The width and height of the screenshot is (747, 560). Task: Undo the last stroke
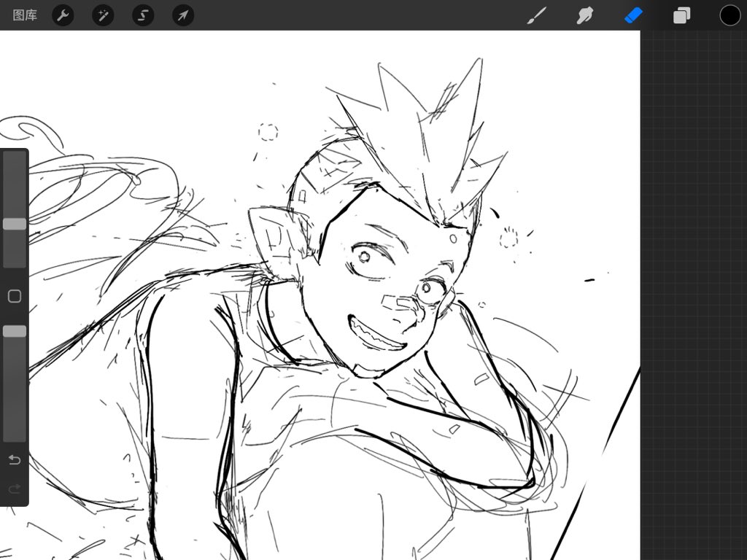click(15, 459)
